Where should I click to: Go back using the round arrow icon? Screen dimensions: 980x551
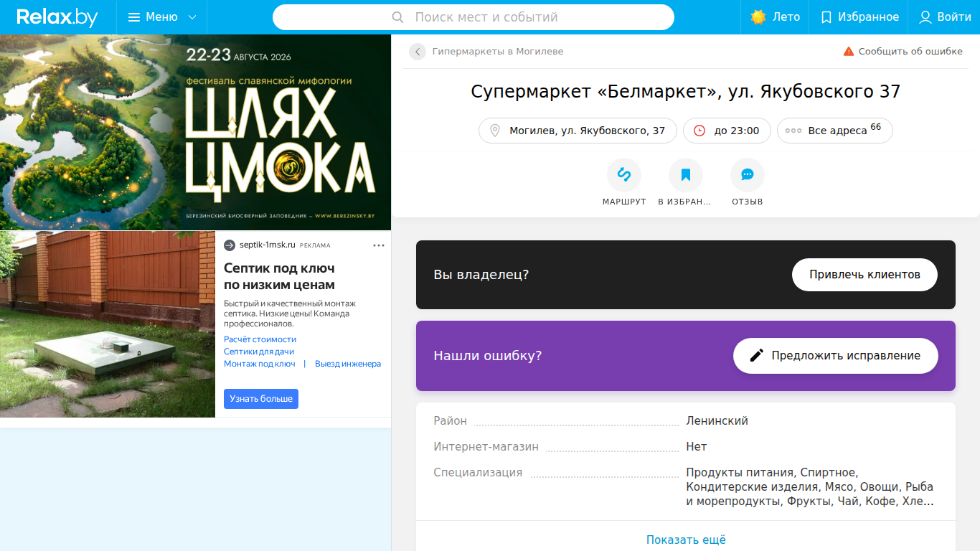418,52
